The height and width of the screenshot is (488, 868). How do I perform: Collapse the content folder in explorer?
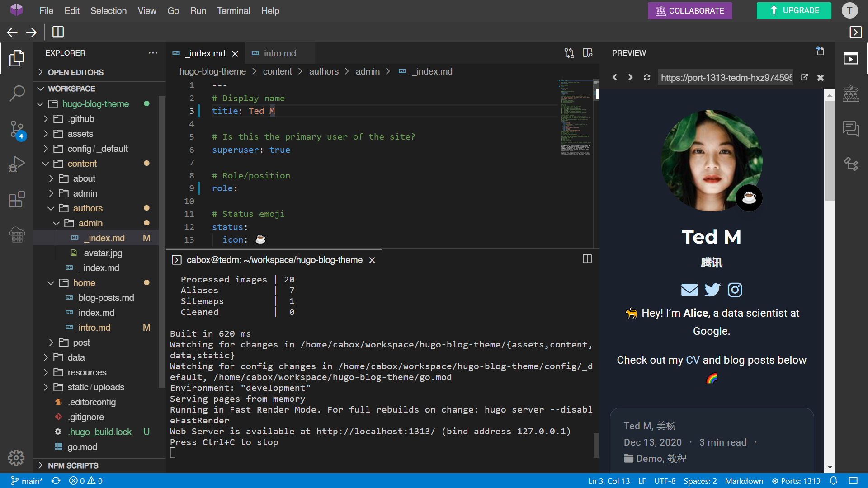click(82, 164)
